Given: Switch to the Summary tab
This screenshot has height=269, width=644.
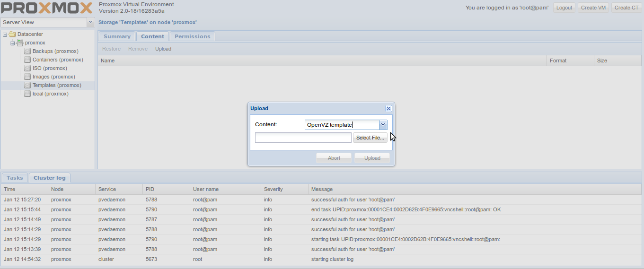Looking at the screenshot, I should tap(117, 36).
